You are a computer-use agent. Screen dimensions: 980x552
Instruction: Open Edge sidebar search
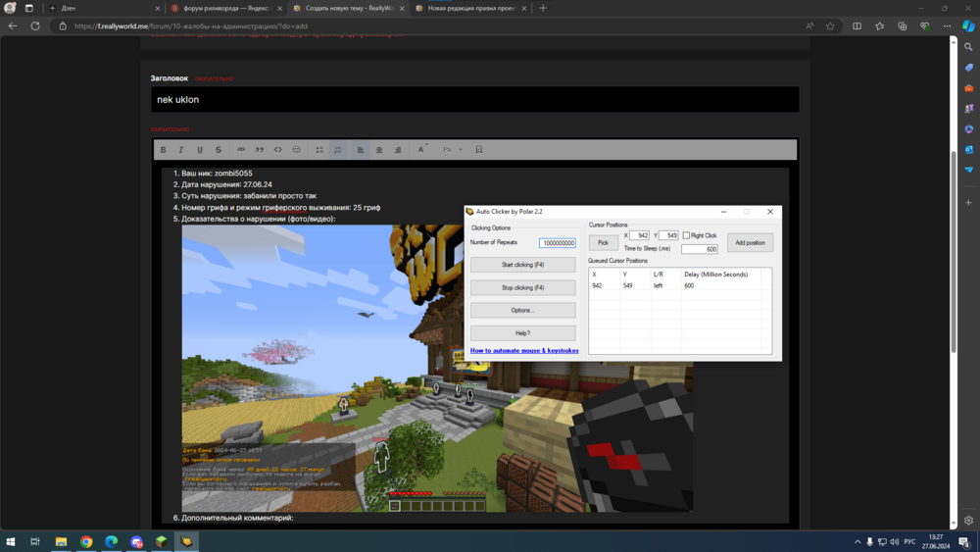[x=969, y=47]
